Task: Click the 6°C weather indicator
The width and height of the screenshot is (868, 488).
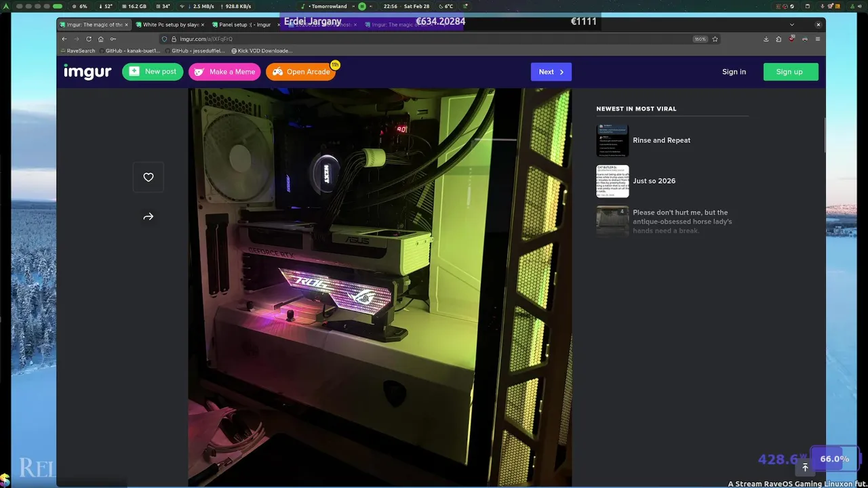Action: coord(445,6)
